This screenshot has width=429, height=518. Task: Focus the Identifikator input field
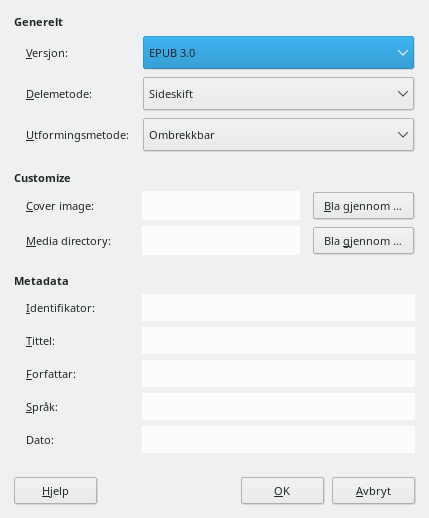click(x=278, y=308)
